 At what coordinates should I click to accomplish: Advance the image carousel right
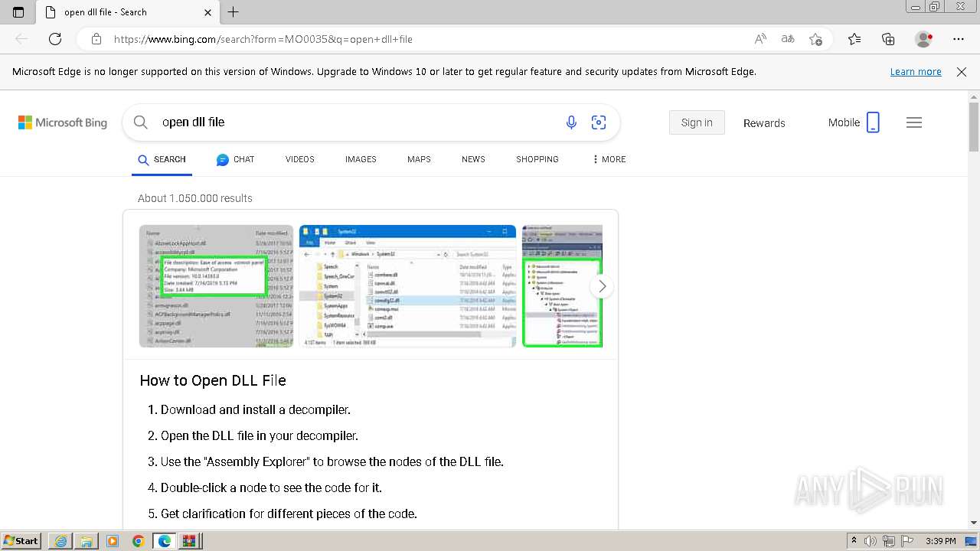tap(603, 286)
